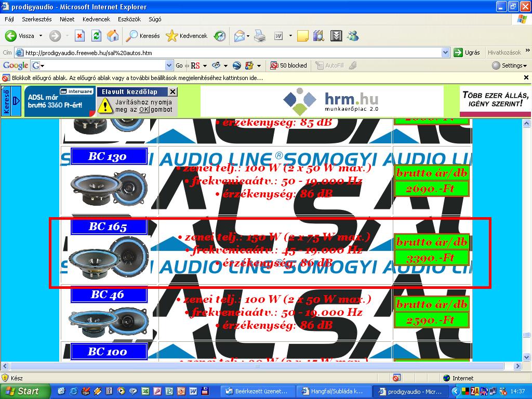Click the hrm.hu banner advertisement
Viewport: 532px width, 399px height.
pos(322,101)
